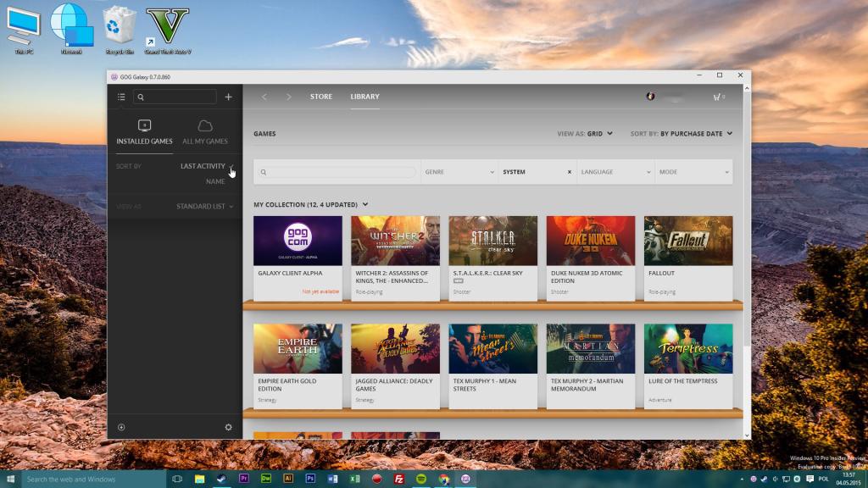Switch to All My Games view
This screenshot has width=868, height=488.
(x=205, y=132)
